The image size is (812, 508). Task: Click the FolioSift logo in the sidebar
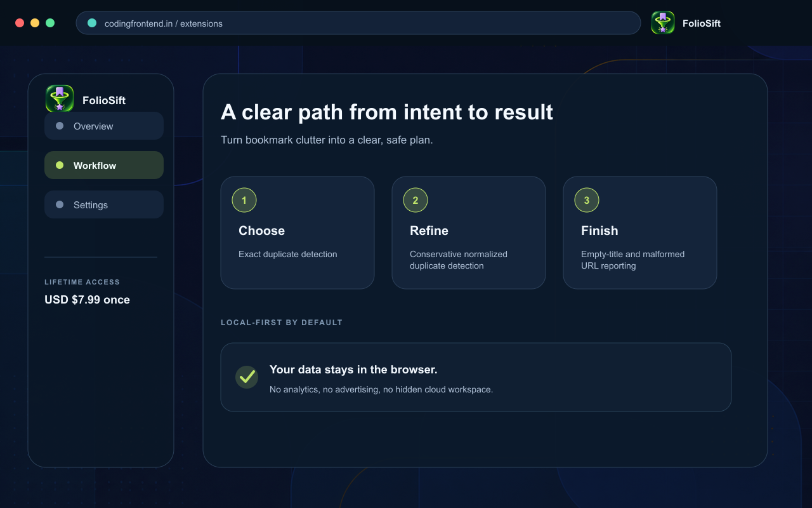pyautogui.click(x=60, y=98)
